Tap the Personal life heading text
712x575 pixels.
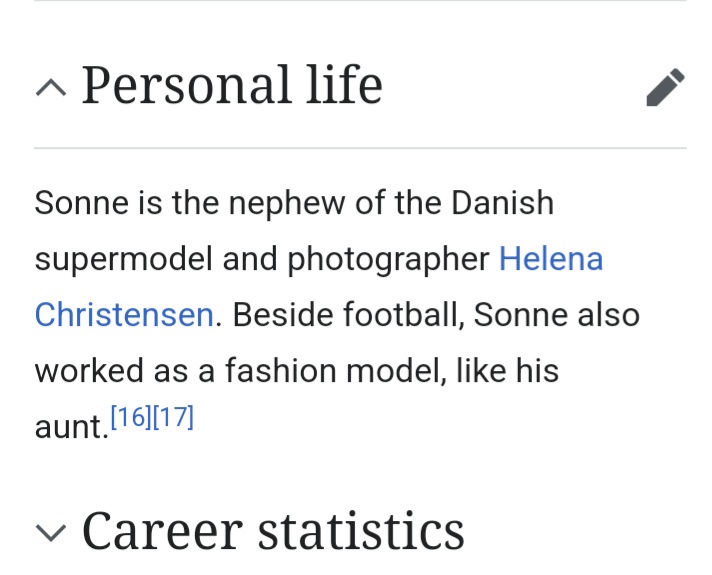click(x=231, y=85)
